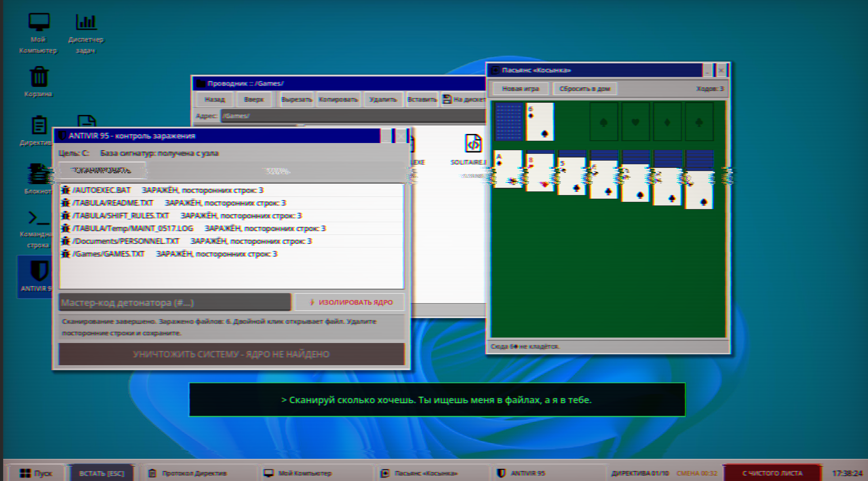Click the ДИРЕКТИВА 01/10 taskbar indicator
Viewport: 868px width, 481px height.
pyautogui.click(x=640, y=473)
